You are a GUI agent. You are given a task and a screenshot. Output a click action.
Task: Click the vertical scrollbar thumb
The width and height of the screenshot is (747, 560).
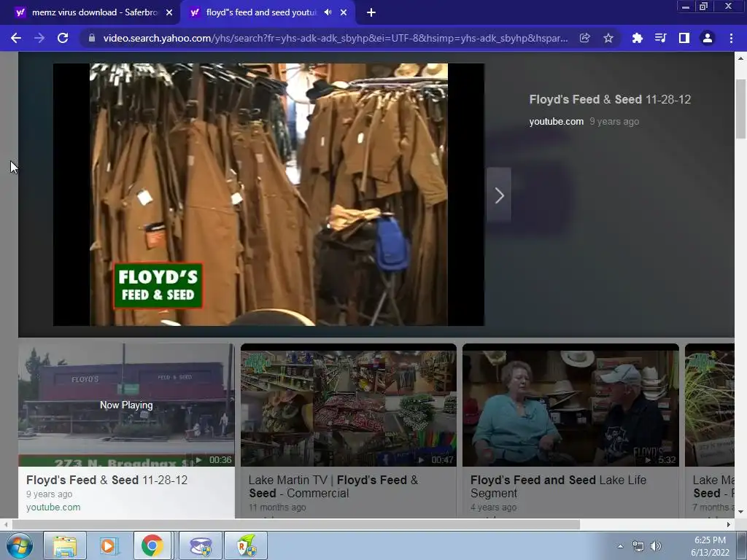point(740,108)
